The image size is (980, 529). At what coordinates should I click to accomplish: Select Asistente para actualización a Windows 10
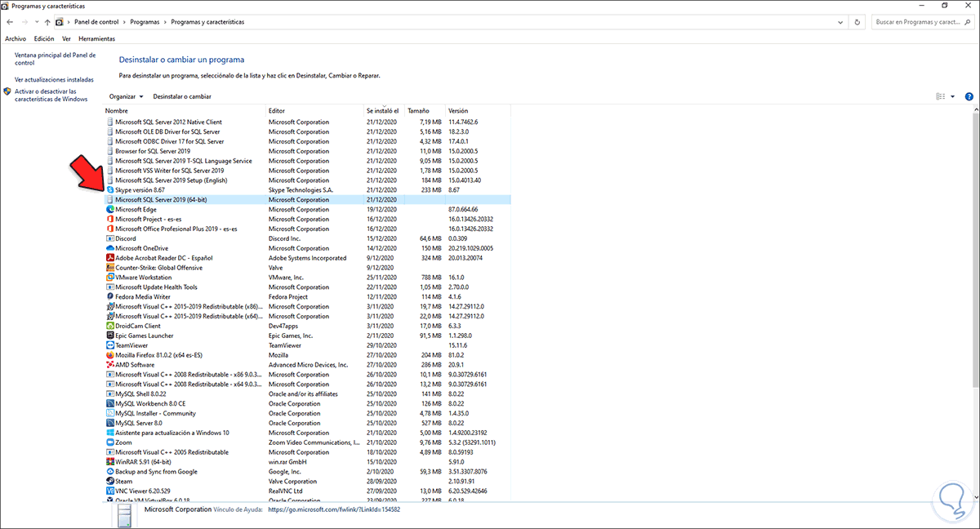(308, 433)
